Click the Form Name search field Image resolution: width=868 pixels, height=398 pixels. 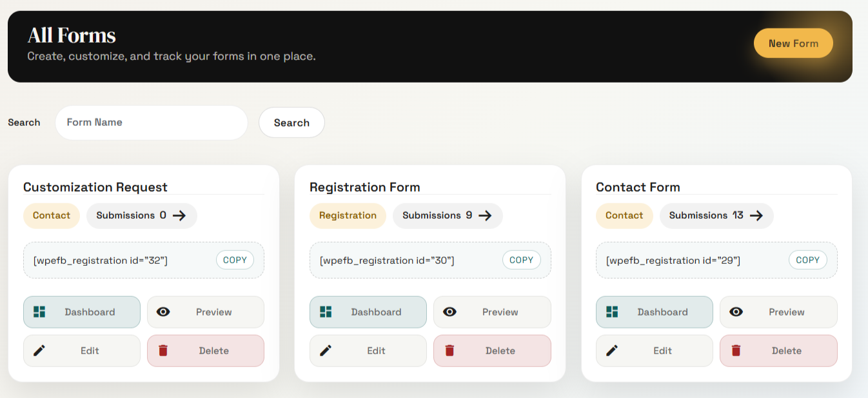[151, 122]
